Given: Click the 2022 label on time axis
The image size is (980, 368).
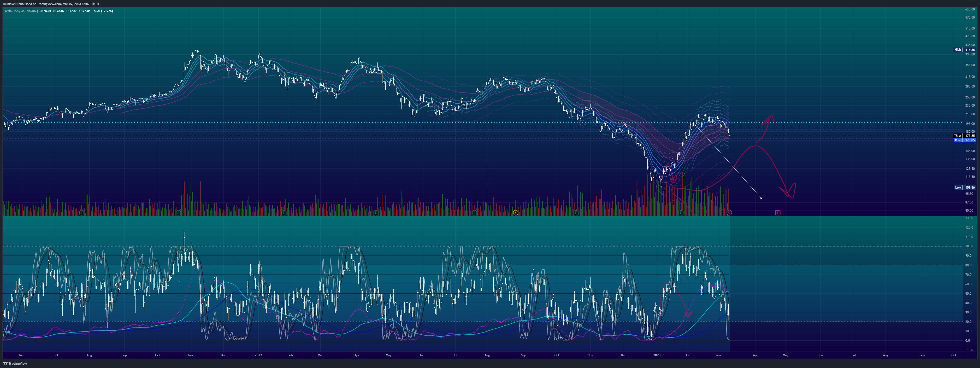Looking at the screenshot, I should [x=258, y=355].
